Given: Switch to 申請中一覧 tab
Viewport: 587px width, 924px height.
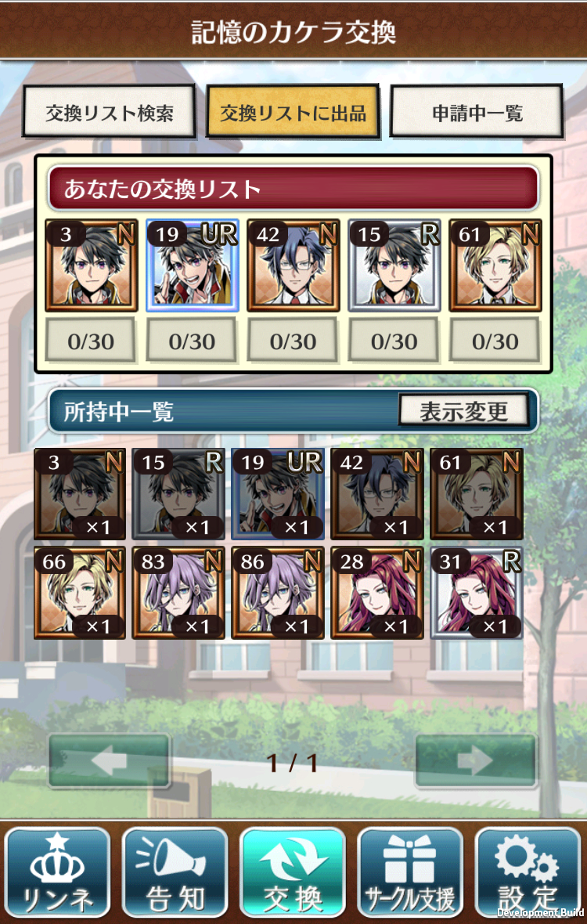Looking at the screenshot, I should pos(477,112).
